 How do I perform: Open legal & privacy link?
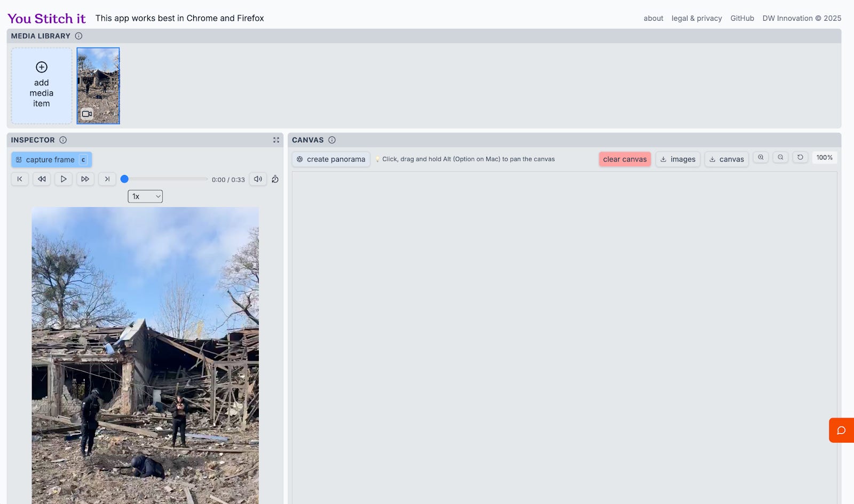[x=697, y=18]
